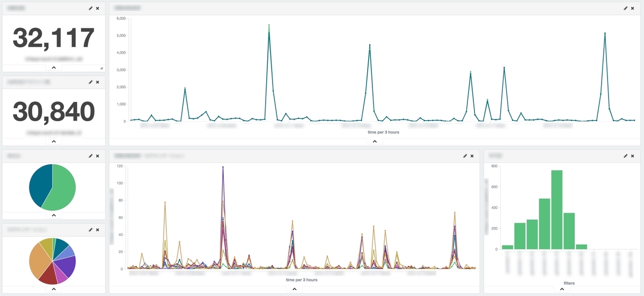Click the 120 y-axis label

[x=120, y=166]
